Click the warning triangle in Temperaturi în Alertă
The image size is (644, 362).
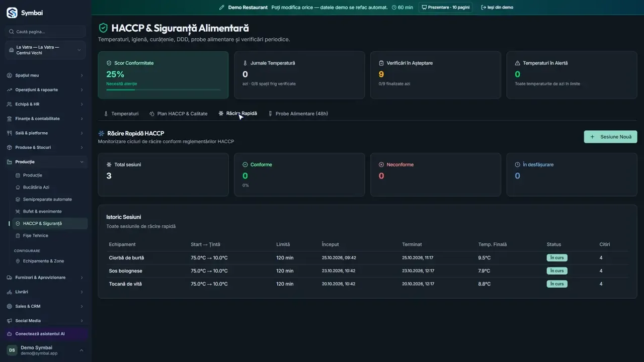point(517,63)
